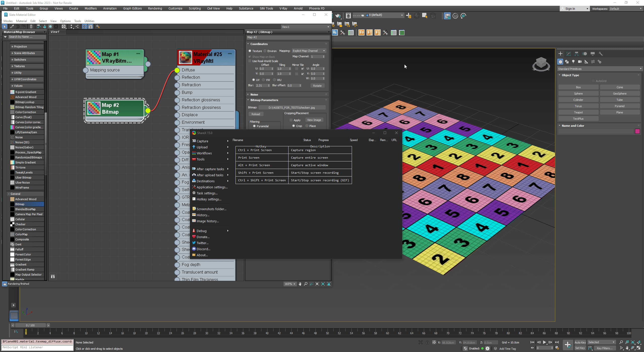Click Select Objects in Current Layer icon
Viewport: 644px width, 352px height.
425,16
